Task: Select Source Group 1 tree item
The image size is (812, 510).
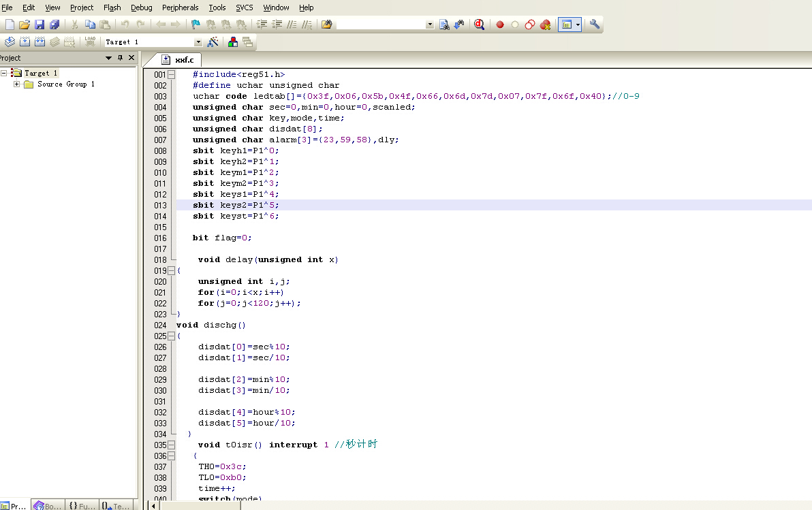Action: pos(66,84)
